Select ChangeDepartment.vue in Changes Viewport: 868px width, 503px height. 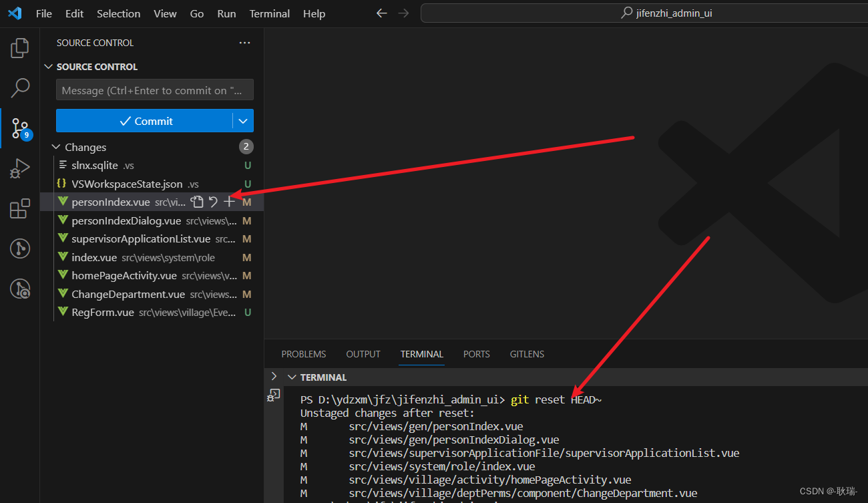pyautogui.click(x=152, y=294)
